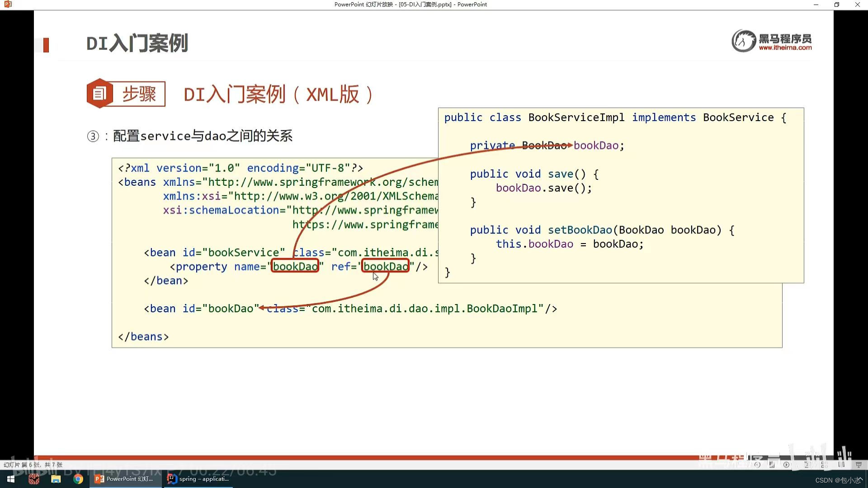Switch to Normal view in status bar
The height and width of the screenshot is (488, 868).
[807, 465]
